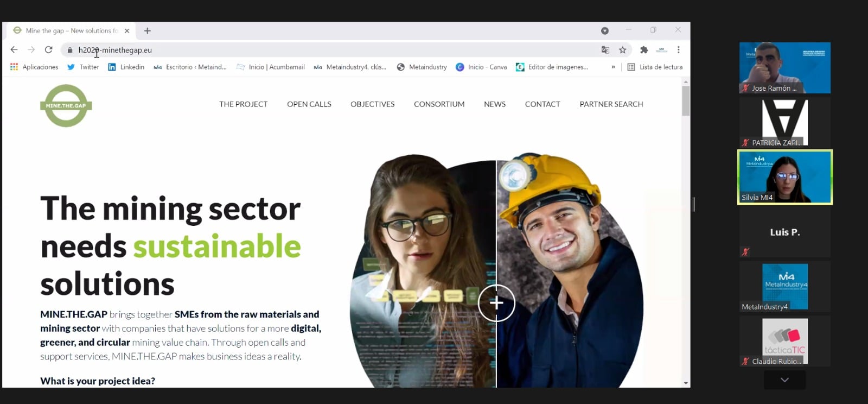The image size is (868, 404).
Task: Select the Silvia MI4 video thumbnail
Action: tap(784, 178)
